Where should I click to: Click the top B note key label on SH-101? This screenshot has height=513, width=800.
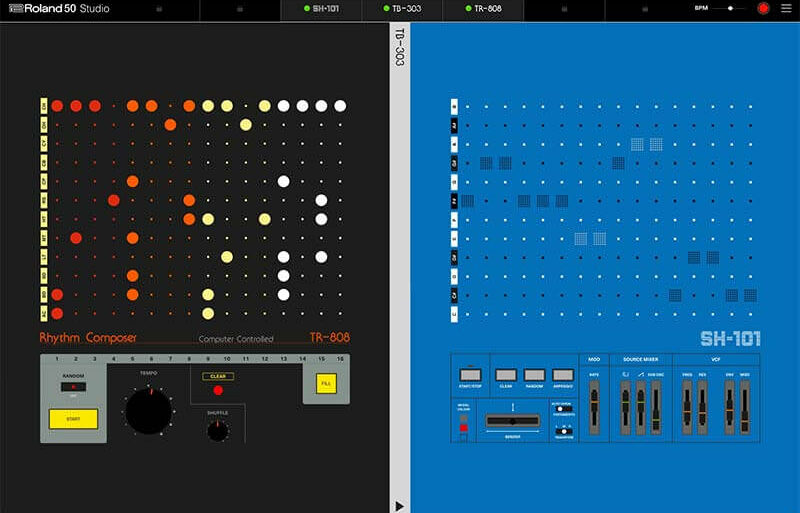[x=455, y=107]
